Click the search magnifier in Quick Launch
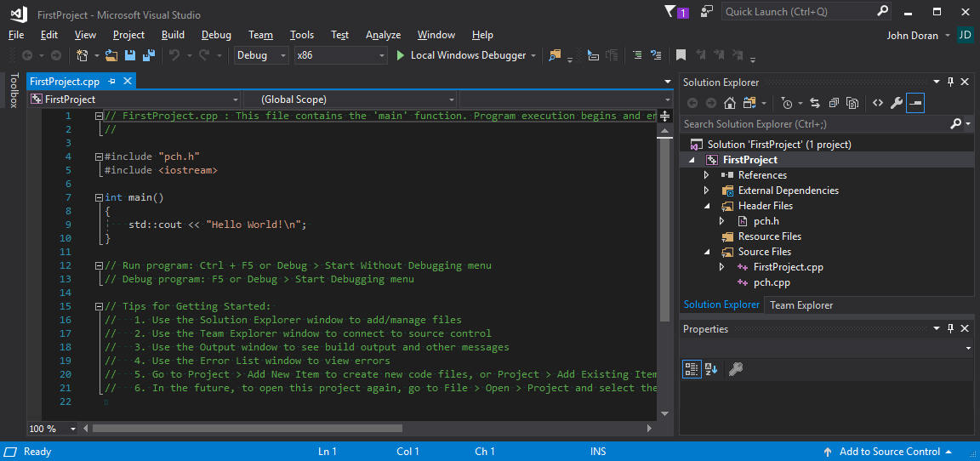Image resolution: width=980 pixels, height=461 pixels. click(882, 11)
